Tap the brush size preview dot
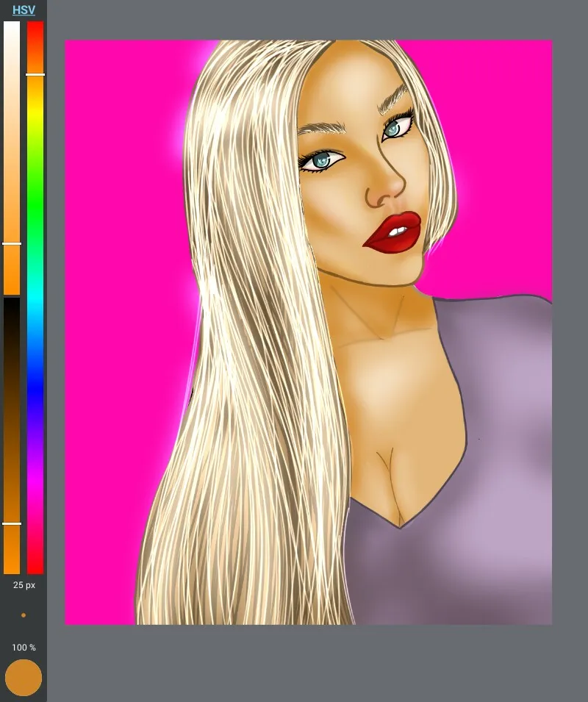The image size is (588, 702). pos(24,615)
